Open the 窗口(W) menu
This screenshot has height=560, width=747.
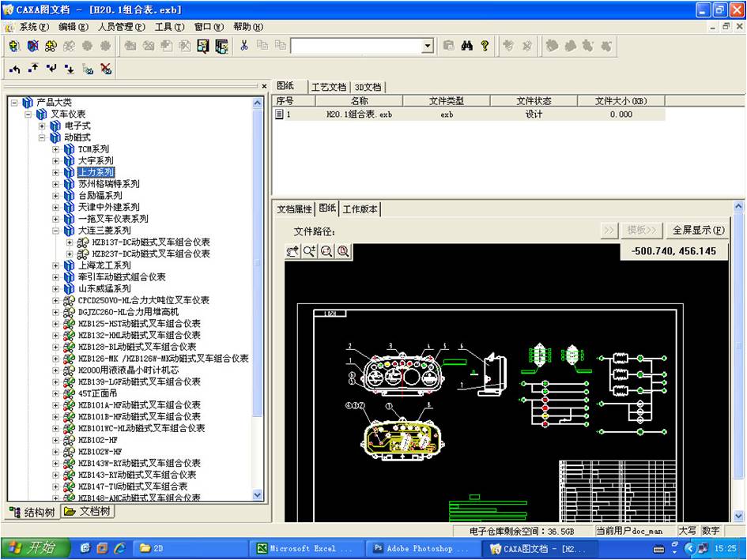pos(209,27)
